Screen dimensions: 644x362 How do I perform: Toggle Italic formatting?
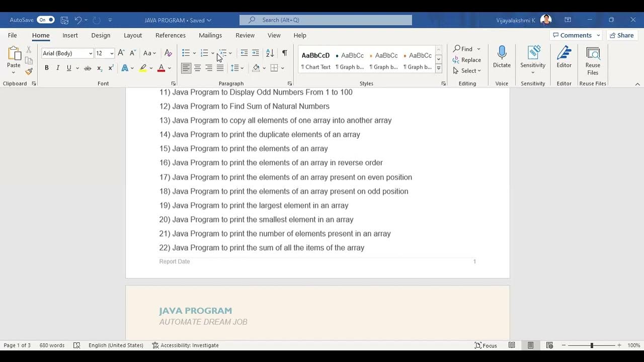pos(58,68)
